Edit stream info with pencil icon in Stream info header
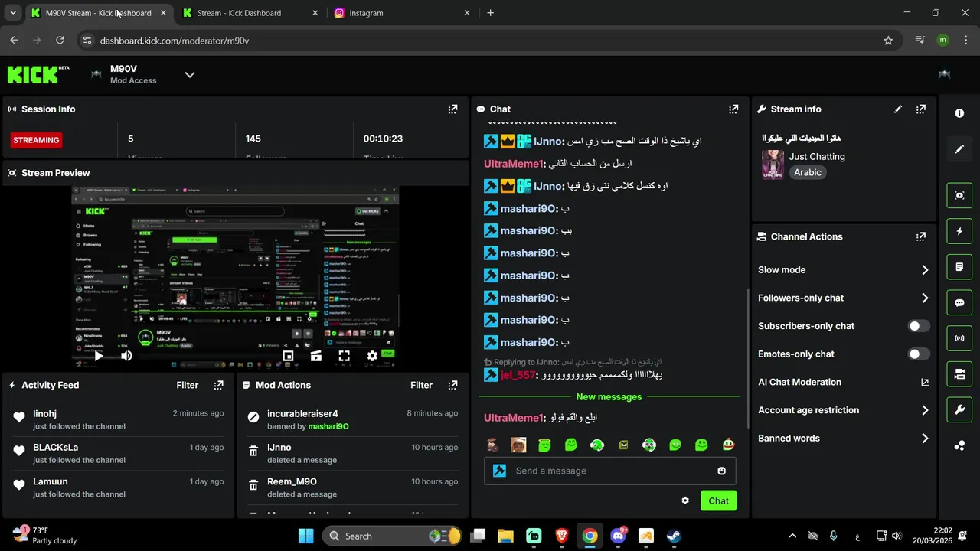 coord(898,109)
